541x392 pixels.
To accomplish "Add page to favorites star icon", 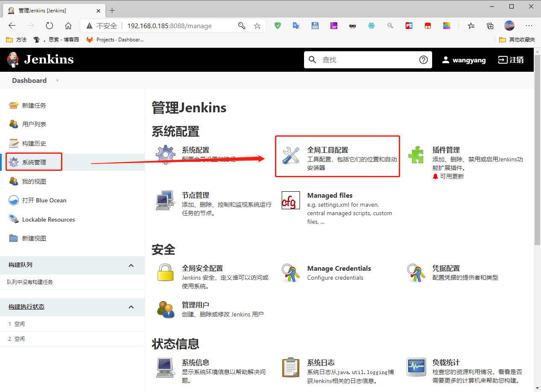I will click(x=257, y=26).
